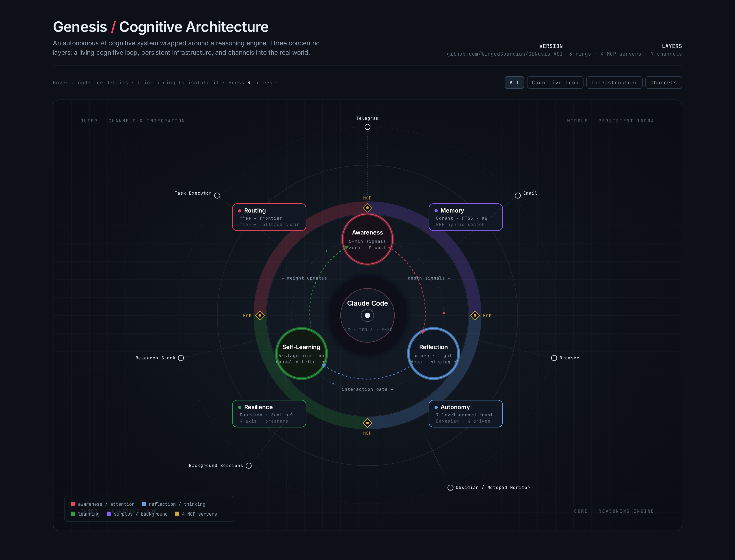
Task: Switch to the Channels filter
Action: 663,83
